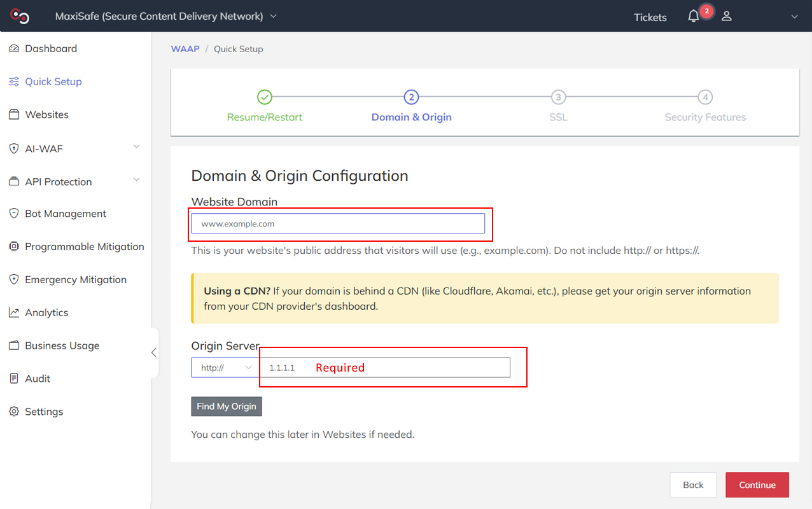The height and width of the screenshot is (509, 812).
Task: Click the Bot Management shield icon
Action: tap(14, 214)
